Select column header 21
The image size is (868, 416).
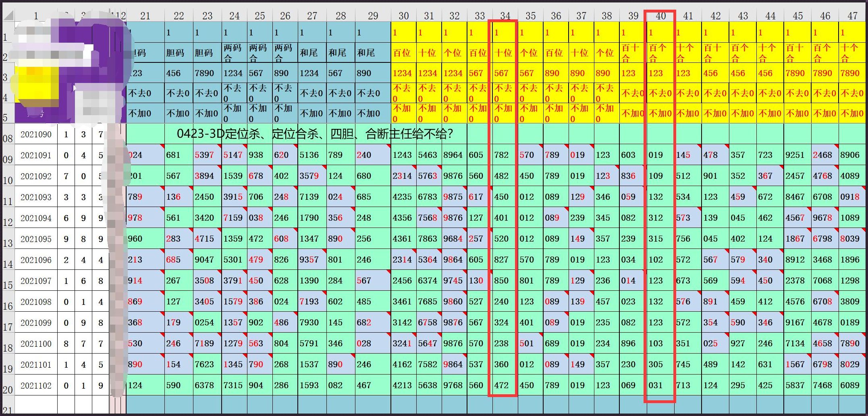tap(145, 16)
